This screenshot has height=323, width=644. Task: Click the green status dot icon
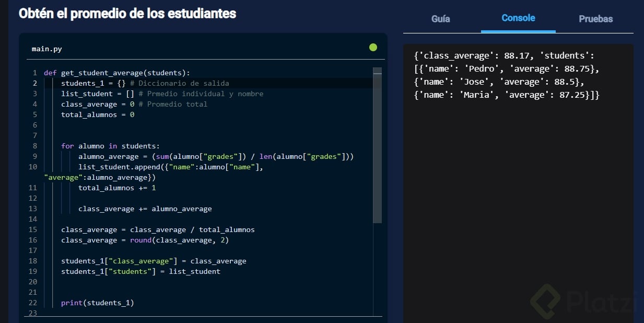point(373,48)
